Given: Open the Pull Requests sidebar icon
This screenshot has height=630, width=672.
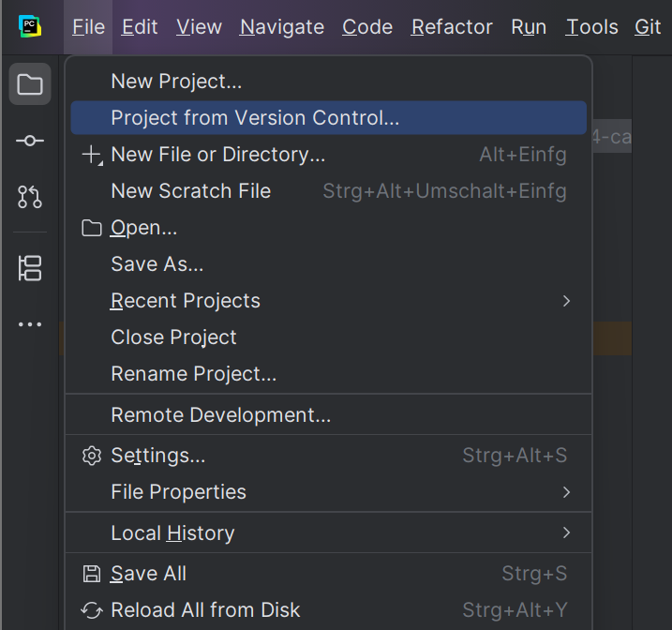Looking at the screenshot, I should (x=30, y=197).
